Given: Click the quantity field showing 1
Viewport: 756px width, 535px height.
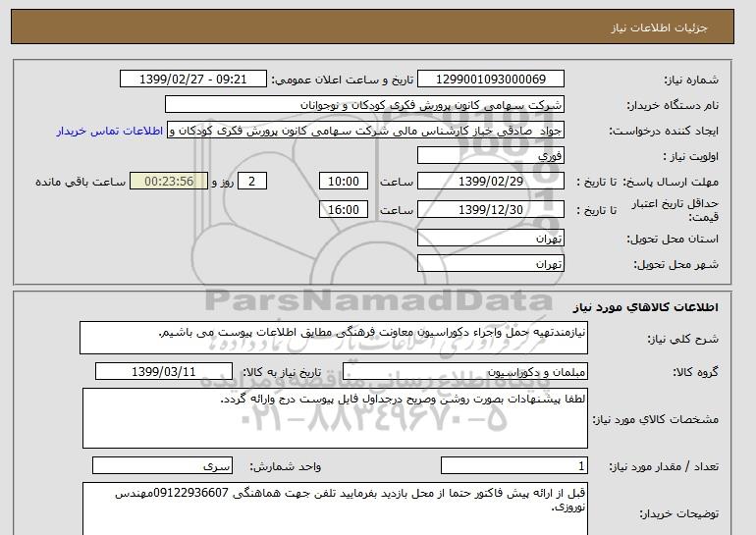Looking at the screenshot, I should coord(513,466).
